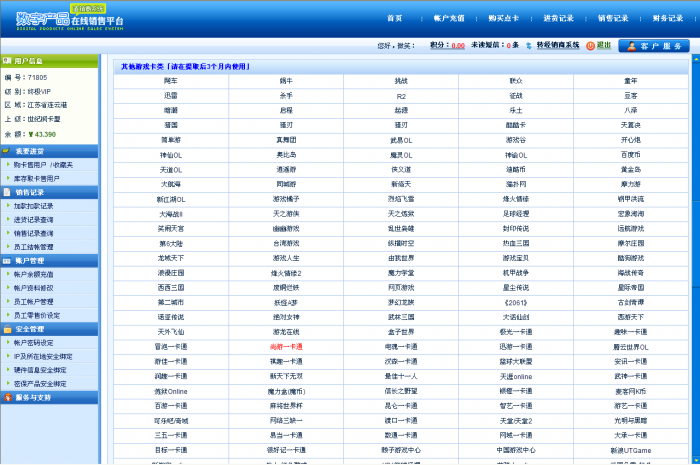Open 帐户密码设定 in sidebar
Viewport: 700px width, 465px height.
coord(33,343)
